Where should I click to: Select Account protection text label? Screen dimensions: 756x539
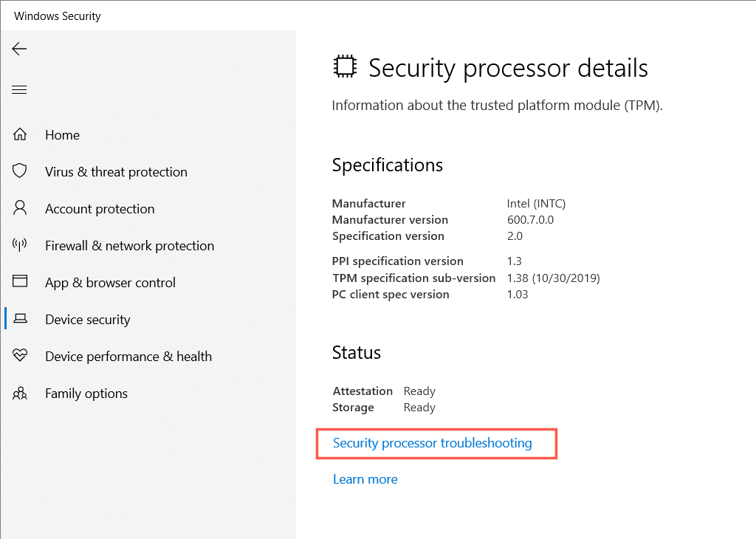tap(100, 209)
